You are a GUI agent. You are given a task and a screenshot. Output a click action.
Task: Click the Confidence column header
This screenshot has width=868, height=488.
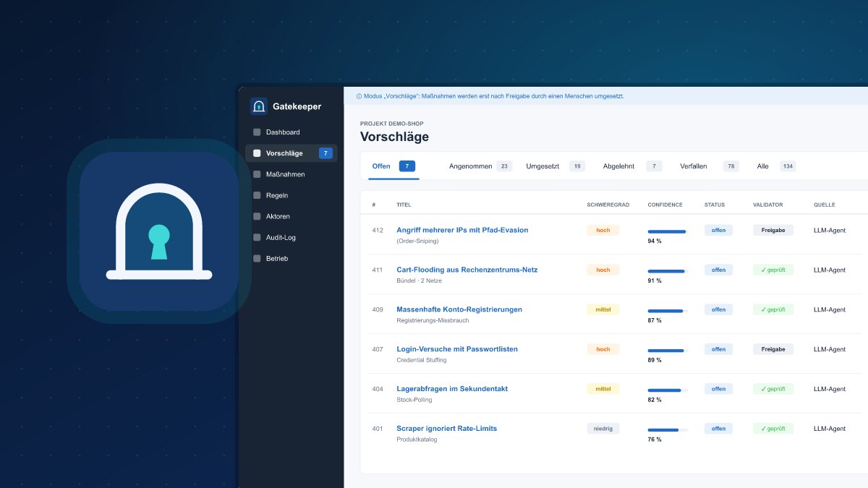665,205
